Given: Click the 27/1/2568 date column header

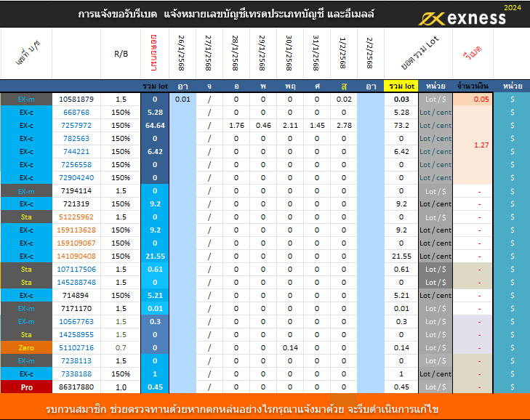Looking at the screenshot, I should pyautogui.click(x=209, y=53).
